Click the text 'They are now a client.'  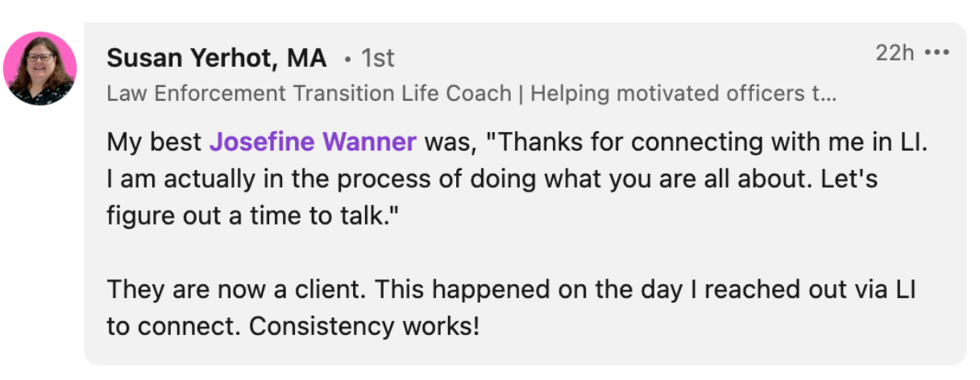pyautogui.click(x=230, y=291)
